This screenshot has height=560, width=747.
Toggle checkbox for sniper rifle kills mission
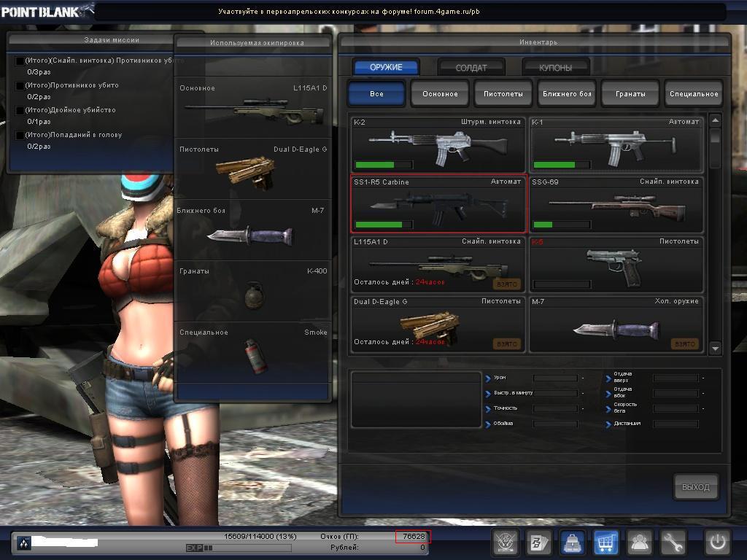click(x=20, y=61)
